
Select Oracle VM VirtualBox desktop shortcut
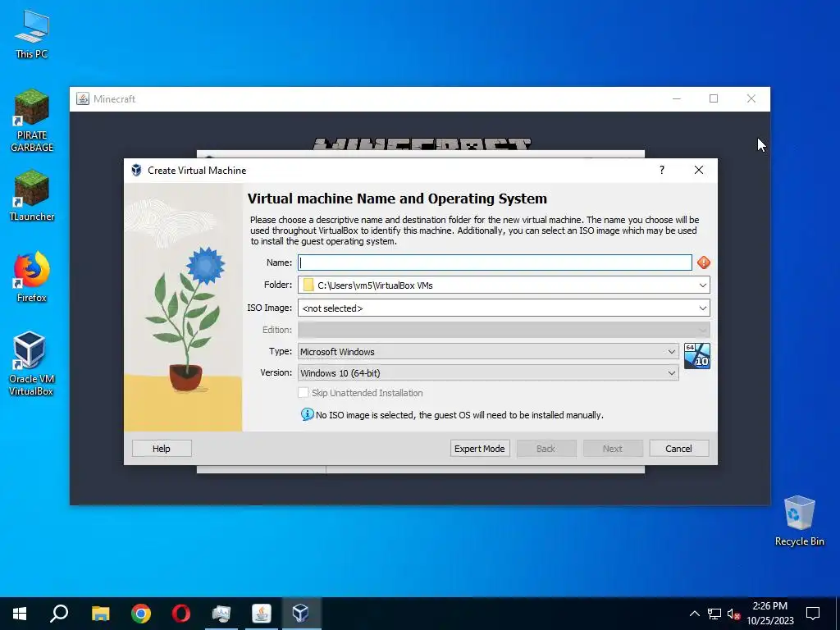pos(31,364)
